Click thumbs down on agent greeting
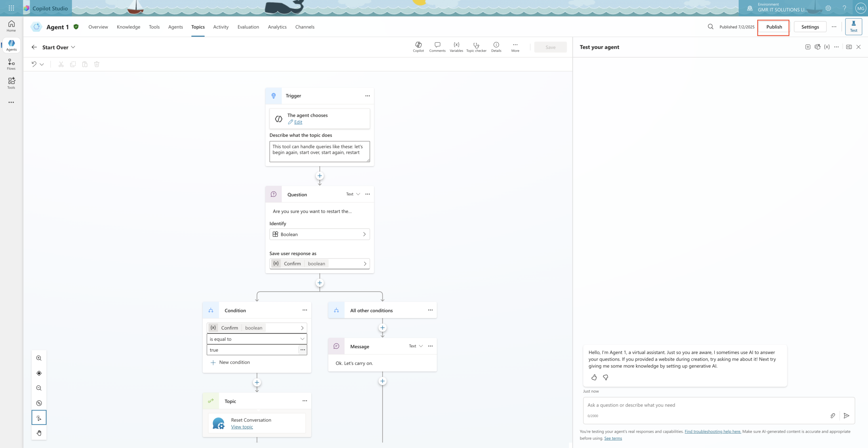This screenshot has height=448, width=868. click(606, 377)
